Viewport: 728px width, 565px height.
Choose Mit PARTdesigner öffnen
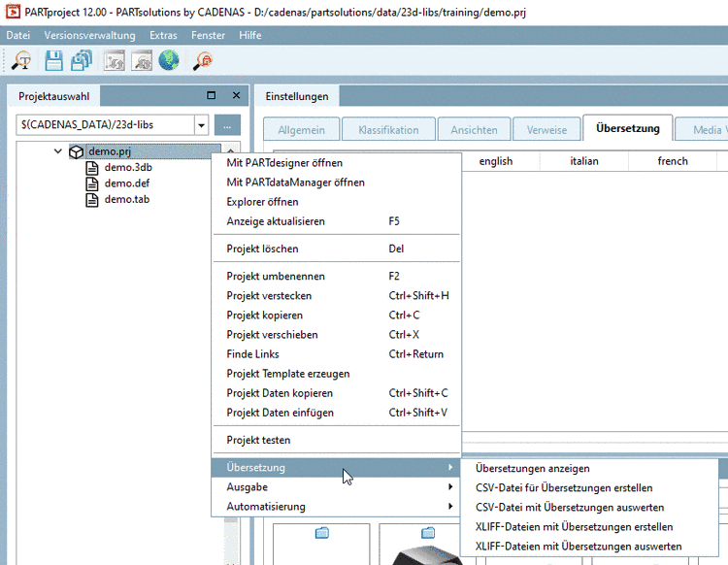(x=336, y=163)
